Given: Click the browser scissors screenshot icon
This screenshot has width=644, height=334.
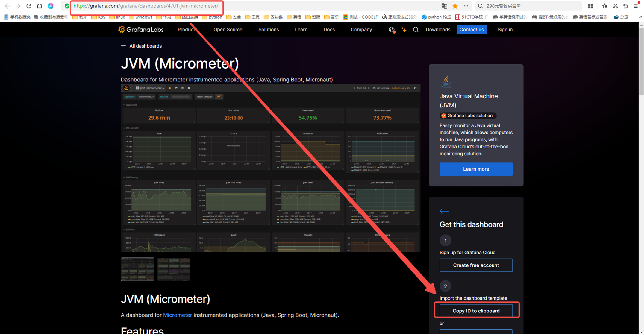Looking at the screenshot, I should (615, 6).
